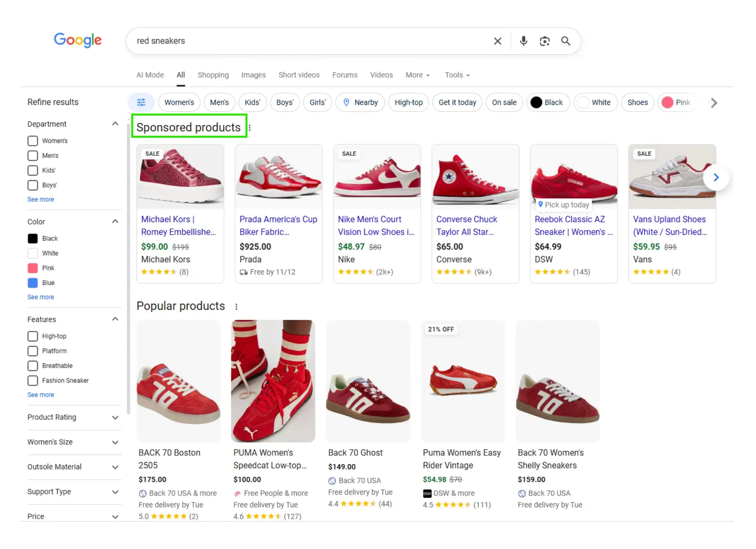Switch to the Videos tab
Image resolution: width=756 pixels, height=549 pixels.
click(381, 75)
